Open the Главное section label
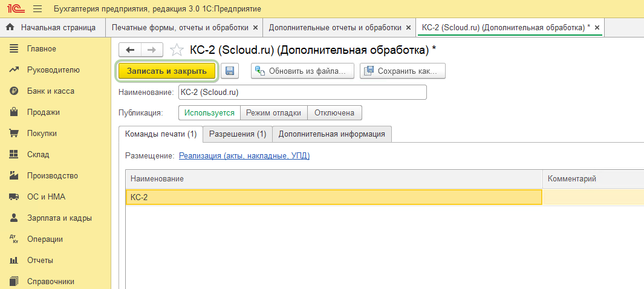The image size is (644, 289). (x=42, y=49)
